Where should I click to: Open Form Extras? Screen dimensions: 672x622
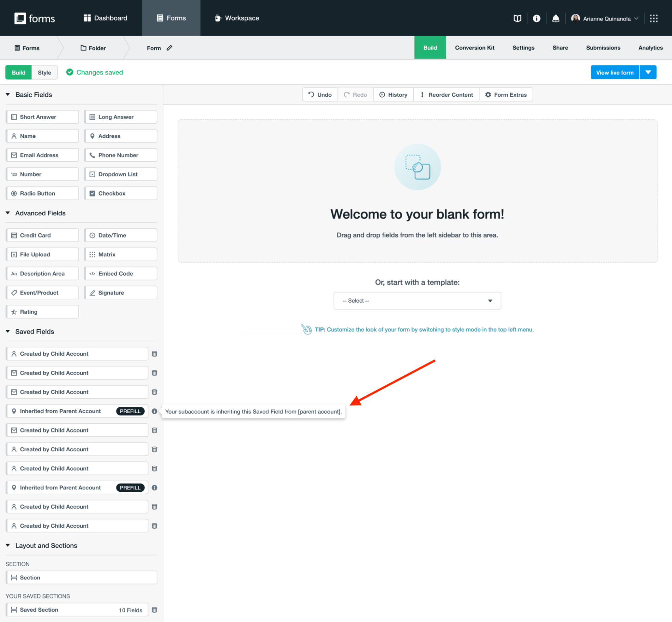(x=506, y=95)
